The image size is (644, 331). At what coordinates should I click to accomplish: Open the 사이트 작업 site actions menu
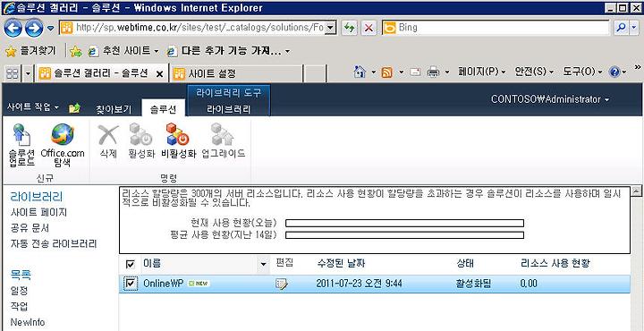[33, 107]
